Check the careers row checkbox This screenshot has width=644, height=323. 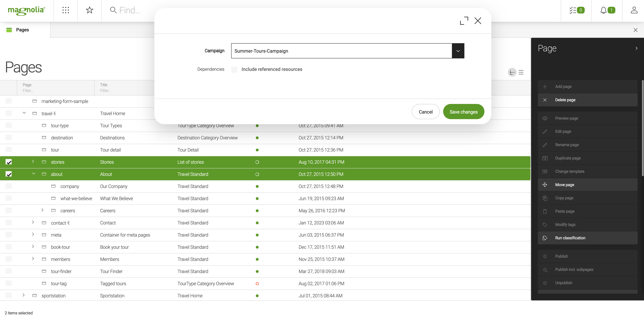[x=8, y=211]
